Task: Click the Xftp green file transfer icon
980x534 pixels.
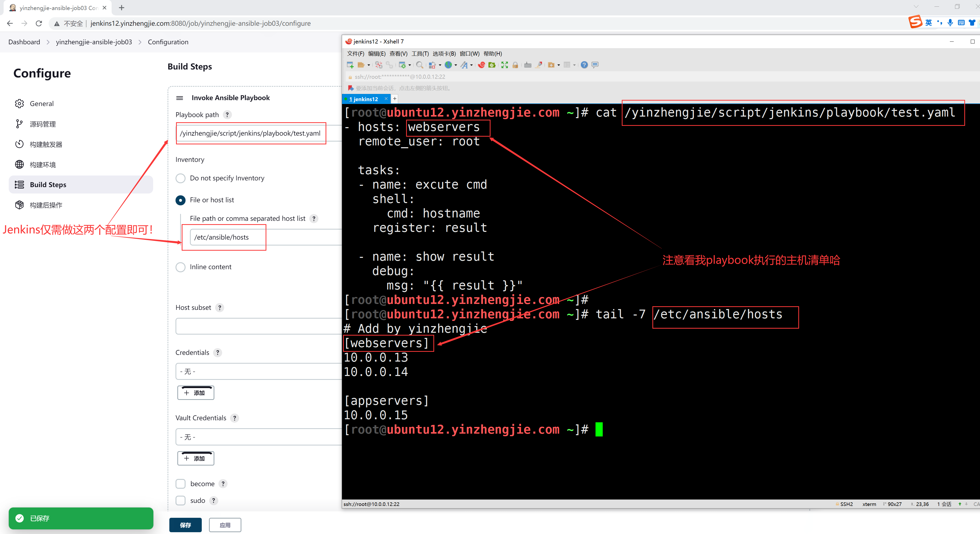Action: click(x=492, y=65)
